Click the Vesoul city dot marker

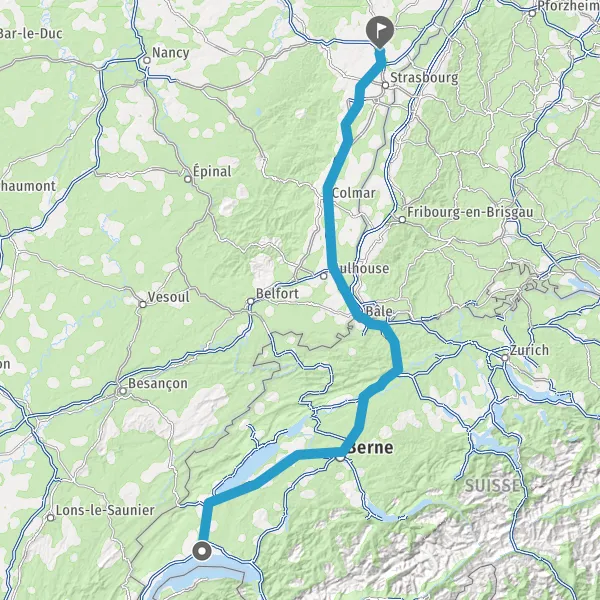click(x=143, y=305)
